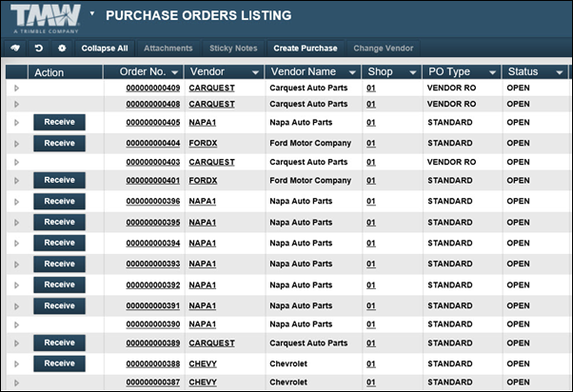The width and height of the screenshot is (573, 392).
Task: Open the menu arrow next to the TMW logo
Action: click(x=91, y=15)
